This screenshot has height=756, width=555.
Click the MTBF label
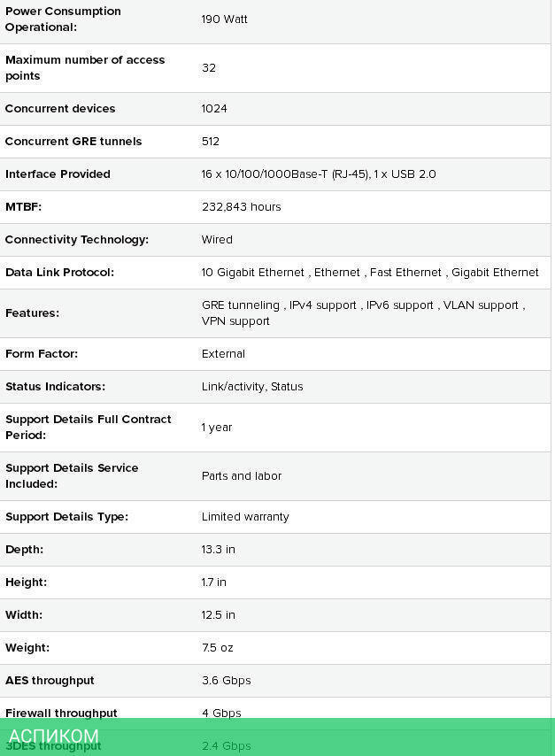[23, 207]
